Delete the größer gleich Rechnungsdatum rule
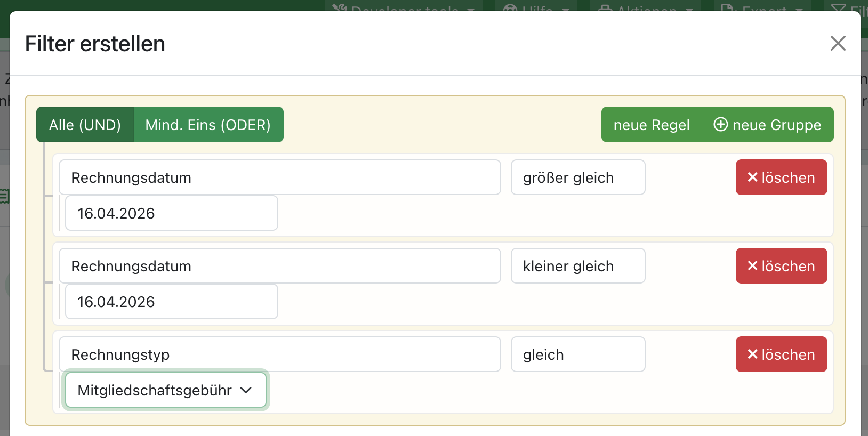 coord(781,177)
